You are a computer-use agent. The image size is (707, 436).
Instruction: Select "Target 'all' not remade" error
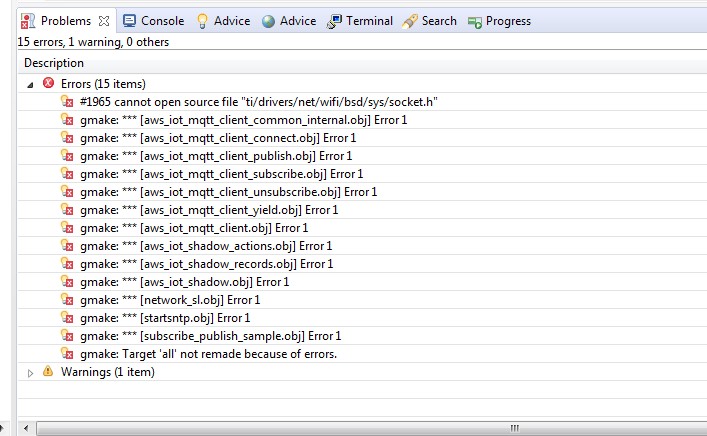208,354
